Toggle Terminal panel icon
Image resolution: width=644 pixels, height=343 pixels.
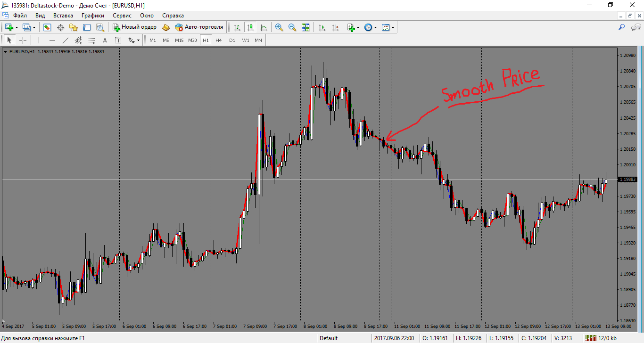pos(87,27)
